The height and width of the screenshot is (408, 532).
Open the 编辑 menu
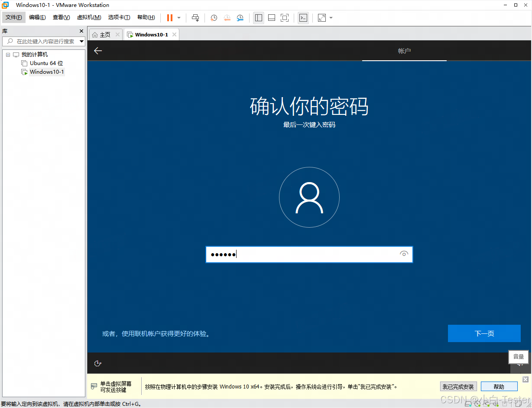(37, 17)
